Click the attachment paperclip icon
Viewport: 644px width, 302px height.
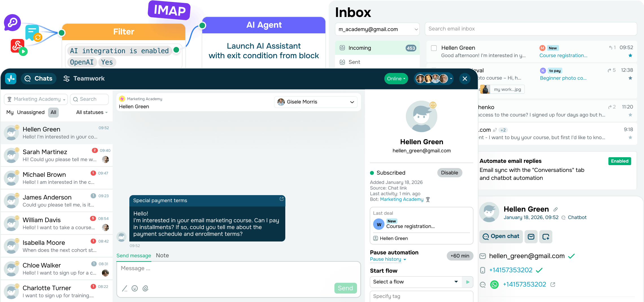point(145,288)
